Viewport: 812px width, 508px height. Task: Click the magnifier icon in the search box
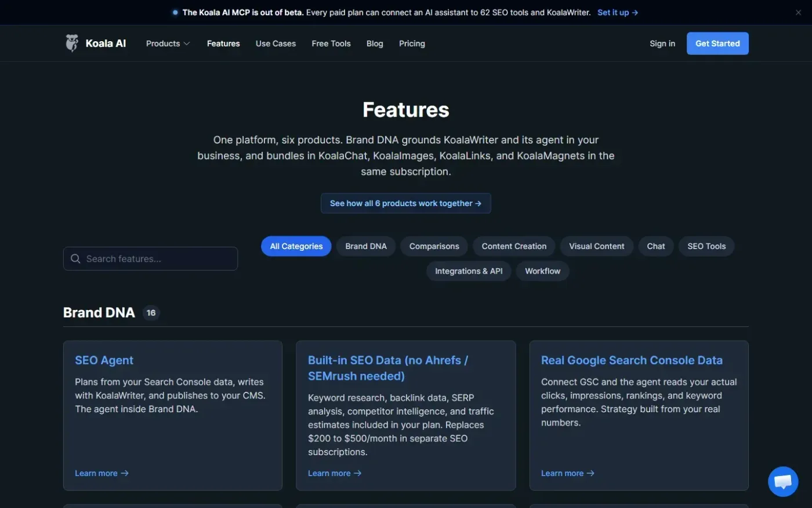click(75, 259)
